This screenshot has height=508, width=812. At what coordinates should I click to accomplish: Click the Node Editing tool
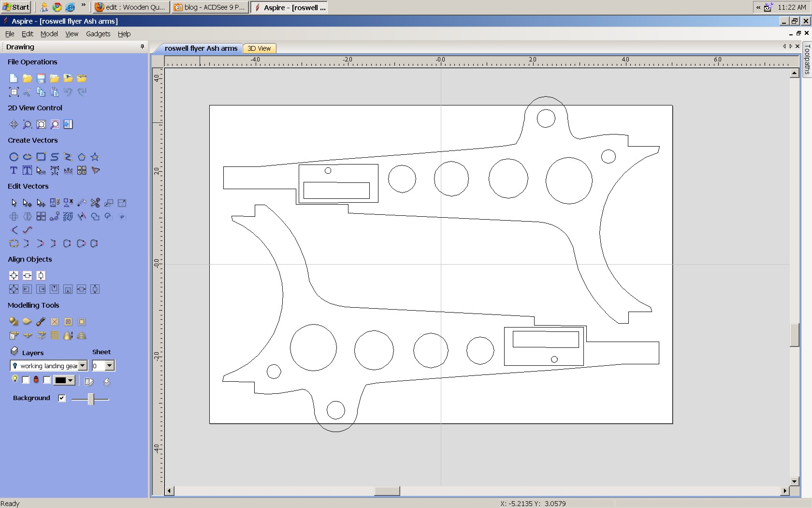(x=28, y=203)
